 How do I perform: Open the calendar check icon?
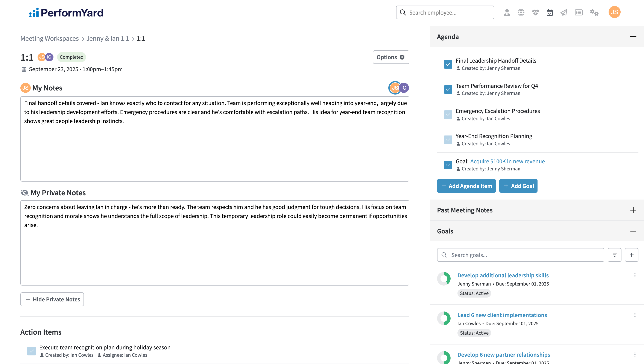(550, 12)
